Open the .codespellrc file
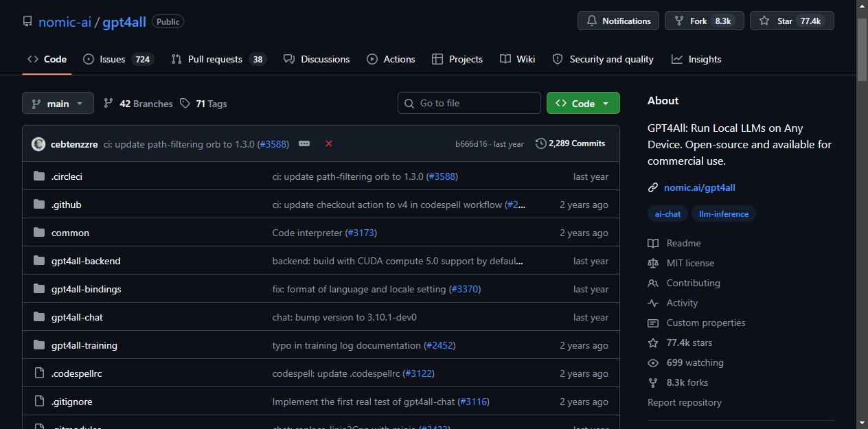Screen dimensions: 868x429 click(77, 373)
